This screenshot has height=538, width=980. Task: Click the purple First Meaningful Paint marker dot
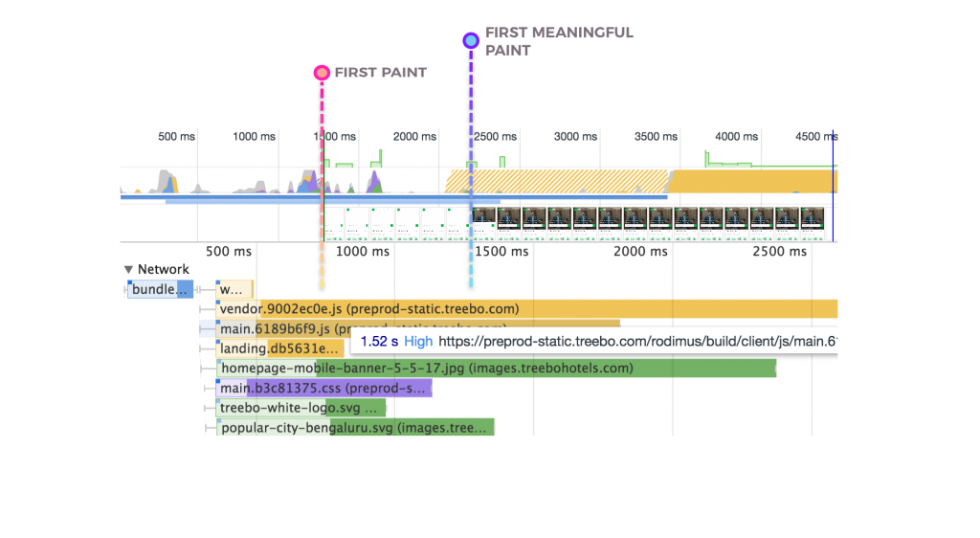coord(470,40)
